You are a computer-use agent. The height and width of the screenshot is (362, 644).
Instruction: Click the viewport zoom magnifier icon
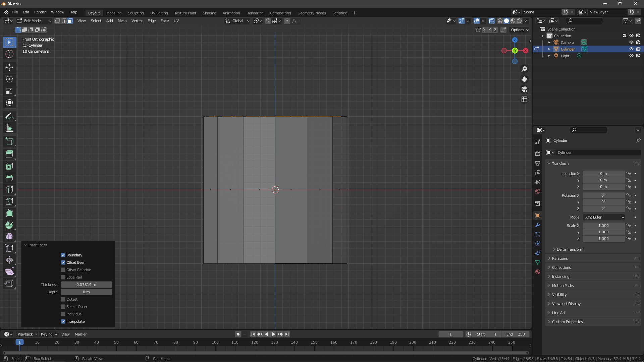[524, 69]
